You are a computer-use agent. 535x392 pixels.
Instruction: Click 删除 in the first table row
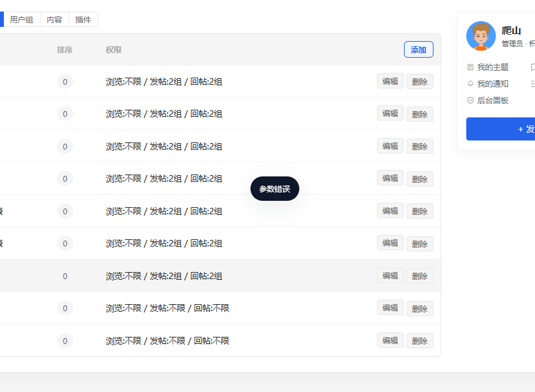(420, 81)
